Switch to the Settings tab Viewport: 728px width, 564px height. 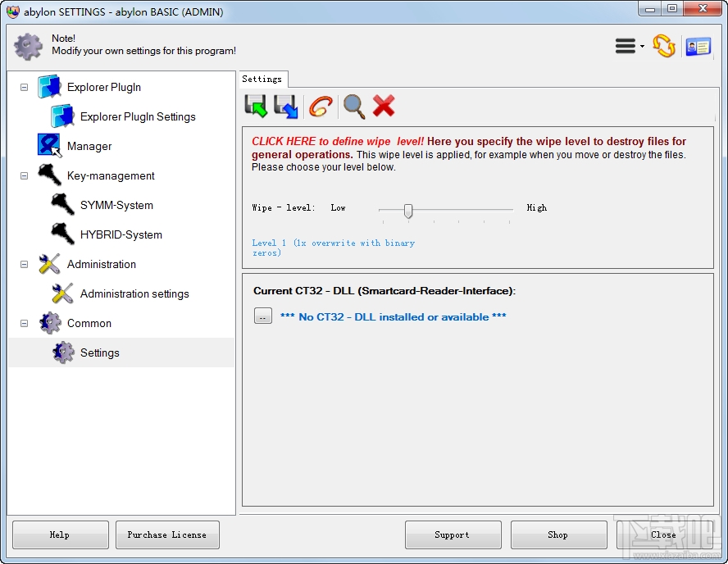(262, 79)
